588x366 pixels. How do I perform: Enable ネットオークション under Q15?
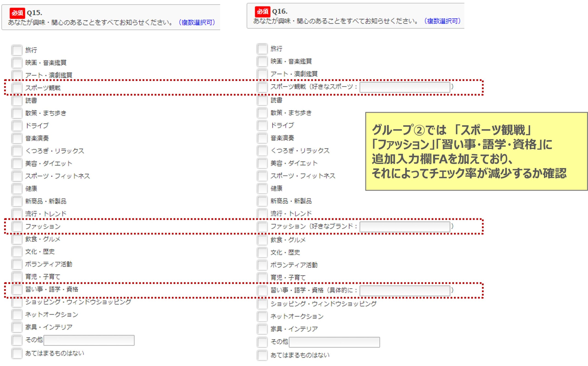pos(17,315)
